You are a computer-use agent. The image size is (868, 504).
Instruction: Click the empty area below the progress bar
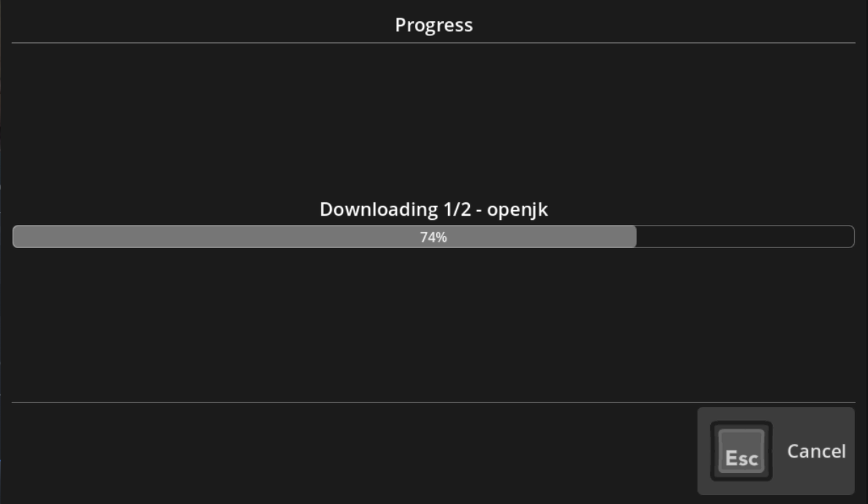pyautogui.click(x=433, y=324)
